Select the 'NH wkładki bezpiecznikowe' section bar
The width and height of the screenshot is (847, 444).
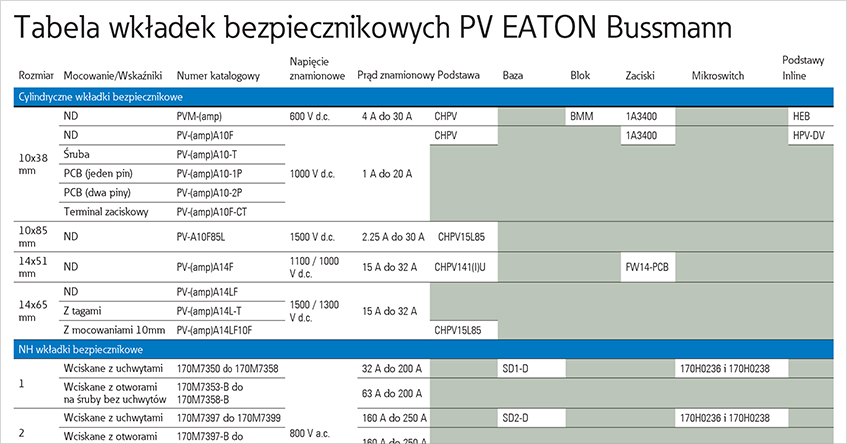[x=424, y=349]
